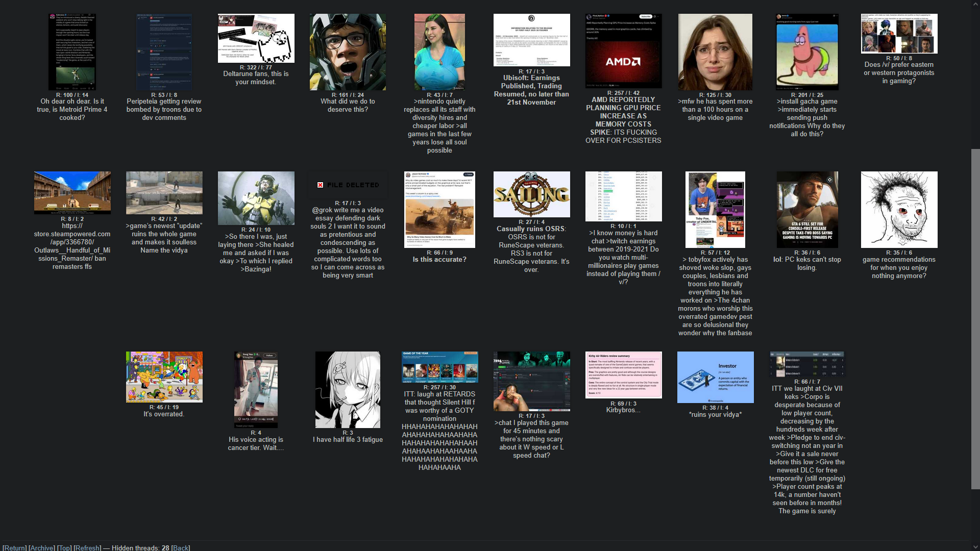Click the Top link in footer
The width and height of the screenshot is (980, 551).
coord(64,547)
